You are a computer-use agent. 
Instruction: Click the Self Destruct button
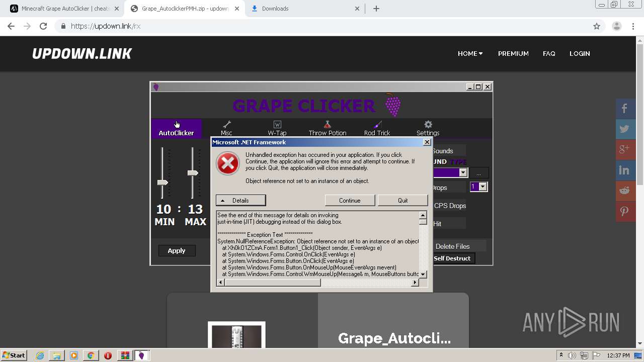point(452,258)
